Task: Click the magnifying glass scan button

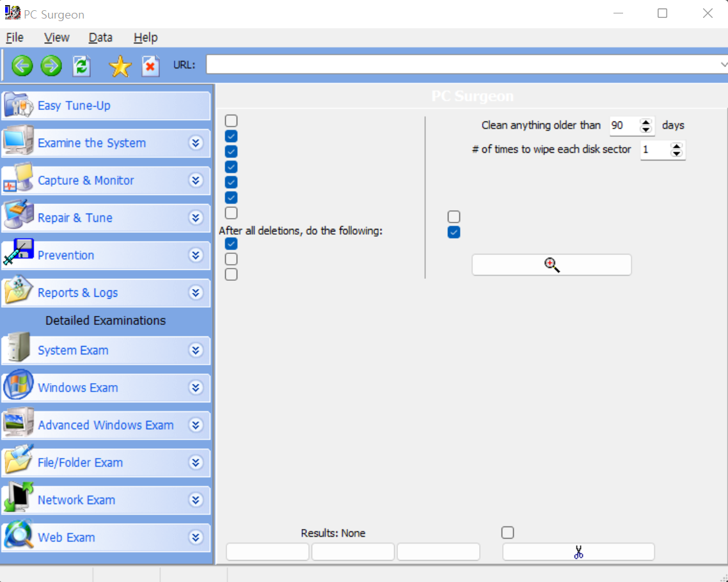Action: tap(551, 265)
